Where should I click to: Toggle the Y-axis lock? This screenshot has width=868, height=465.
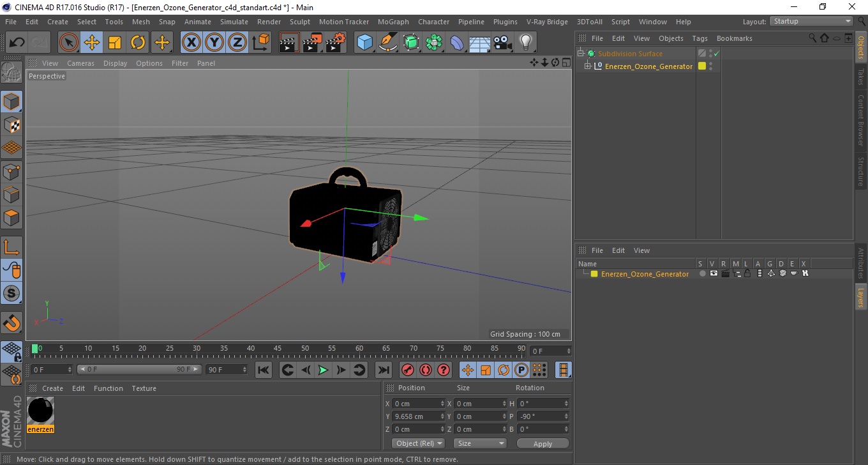pos(214,43)
